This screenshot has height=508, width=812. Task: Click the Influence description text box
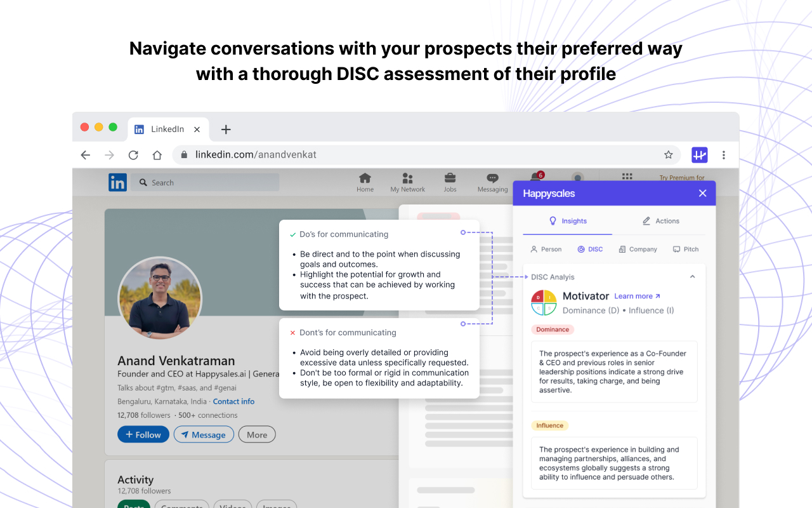pyautogui.click(x=614, y=463)
